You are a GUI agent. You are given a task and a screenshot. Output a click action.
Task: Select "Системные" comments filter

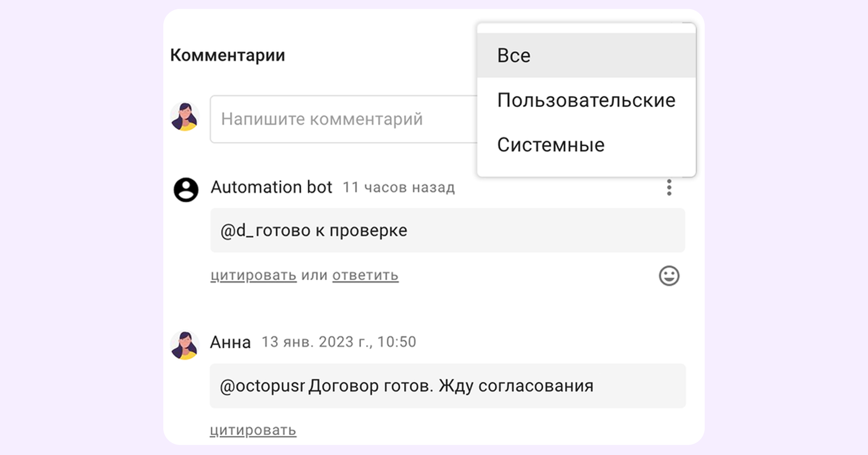[551, 145]
